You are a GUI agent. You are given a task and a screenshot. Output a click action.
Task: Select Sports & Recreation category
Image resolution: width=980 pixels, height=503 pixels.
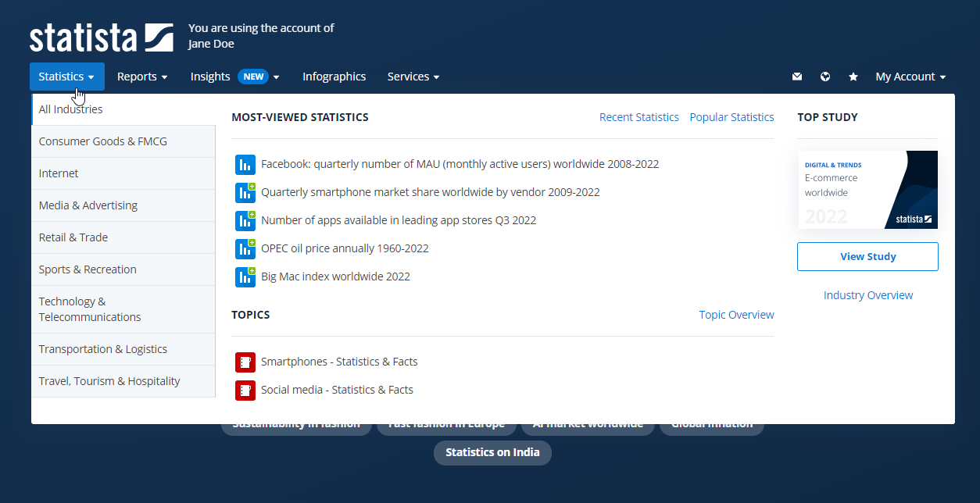click(x=123, y=269)
